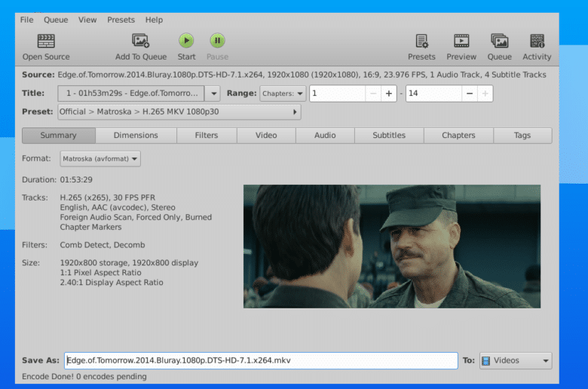Click the Chapter Markers text
This screenshot has width=588, height=389.
[90, 227]
